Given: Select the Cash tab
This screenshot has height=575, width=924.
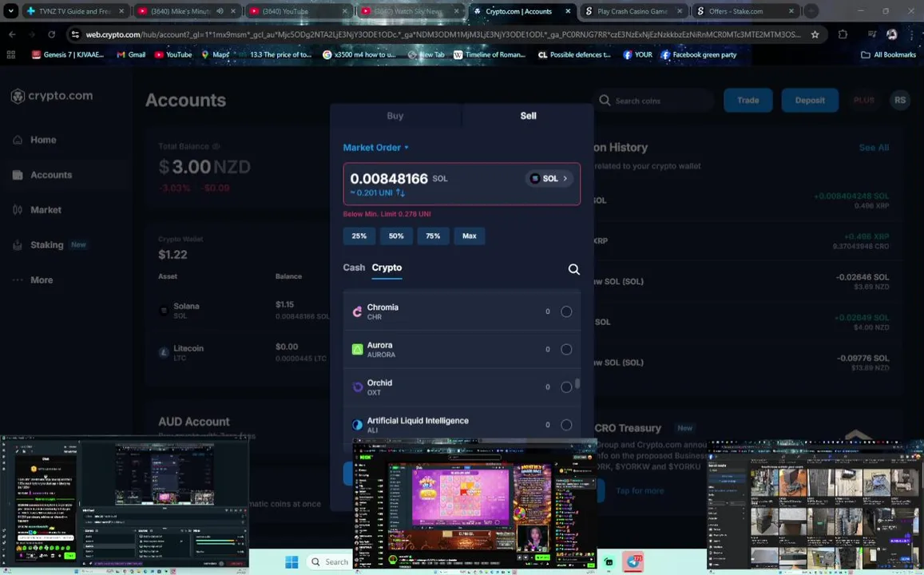Looking at the screenshot, I should tap(354, 268).
